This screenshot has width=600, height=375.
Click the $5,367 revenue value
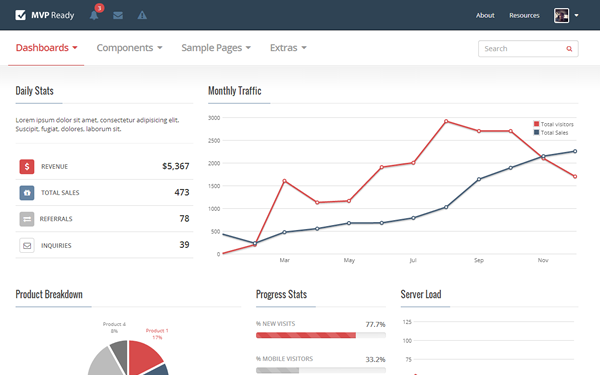tap(176, 166)
